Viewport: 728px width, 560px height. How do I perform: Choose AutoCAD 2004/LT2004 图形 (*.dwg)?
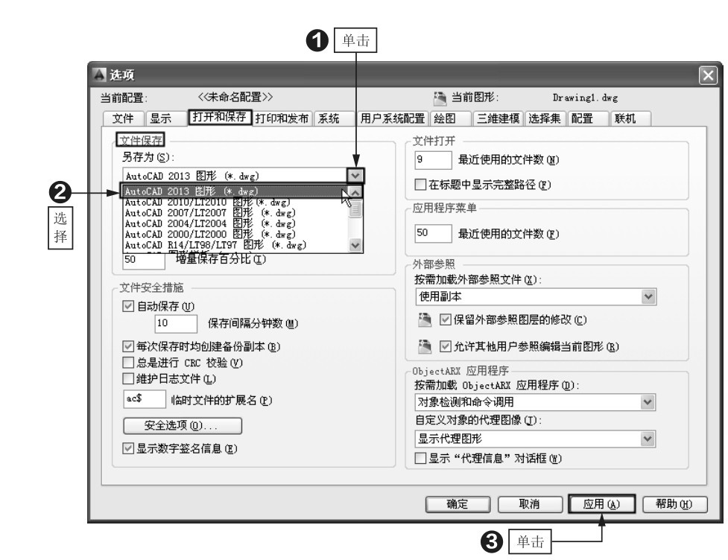pyautogui.click(x=235, y=223)
